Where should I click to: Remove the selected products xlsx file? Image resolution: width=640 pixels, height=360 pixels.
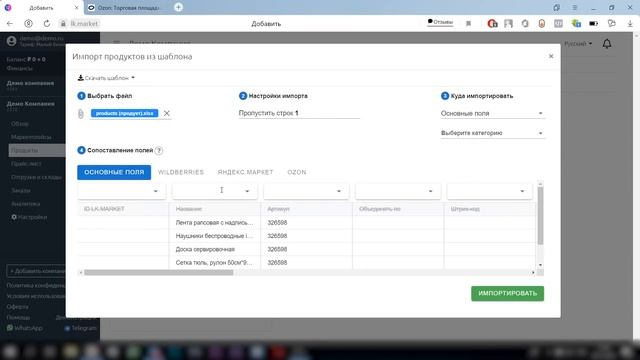[x=167, y=113]
